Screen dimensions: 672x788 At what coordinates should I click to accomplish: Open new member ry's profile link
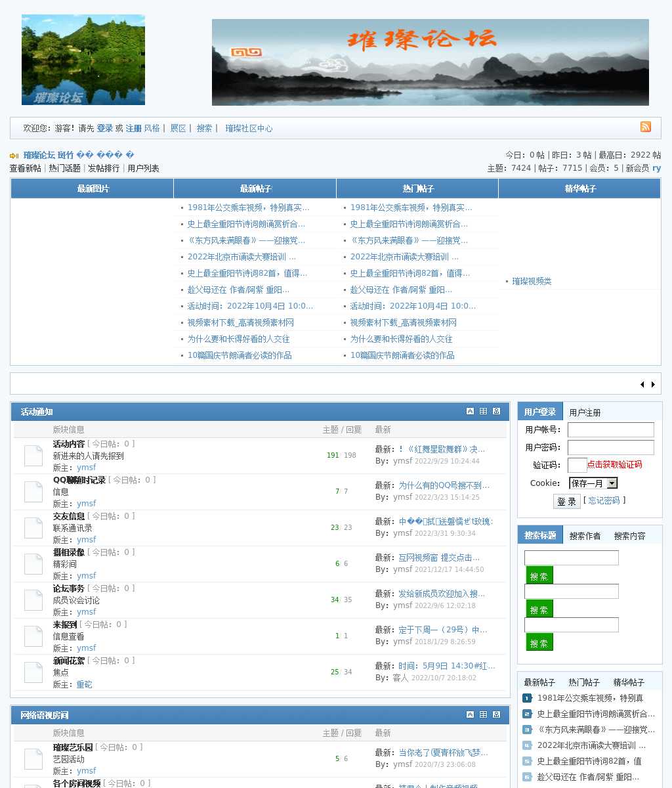pyautogui.click(x=656, y=168)
